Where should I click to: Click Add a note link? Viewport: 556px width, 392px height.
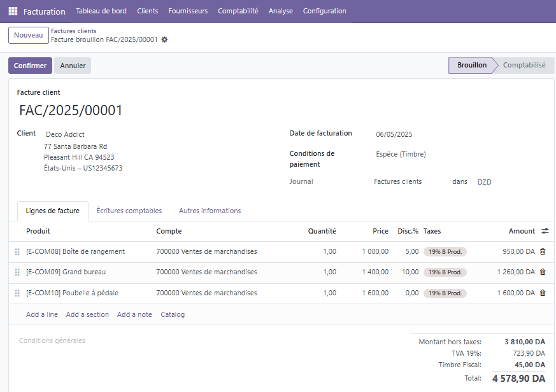coord(134,314)
